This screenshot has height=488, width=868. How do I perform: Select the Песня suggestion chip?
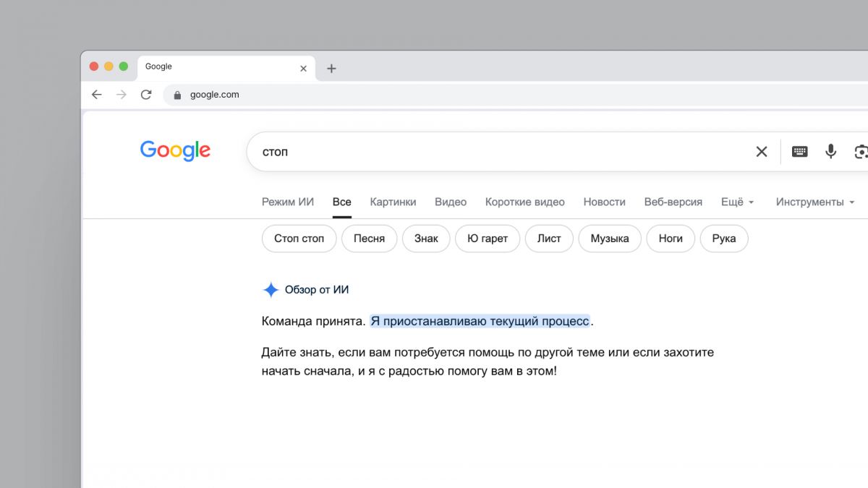coord(370,239)
